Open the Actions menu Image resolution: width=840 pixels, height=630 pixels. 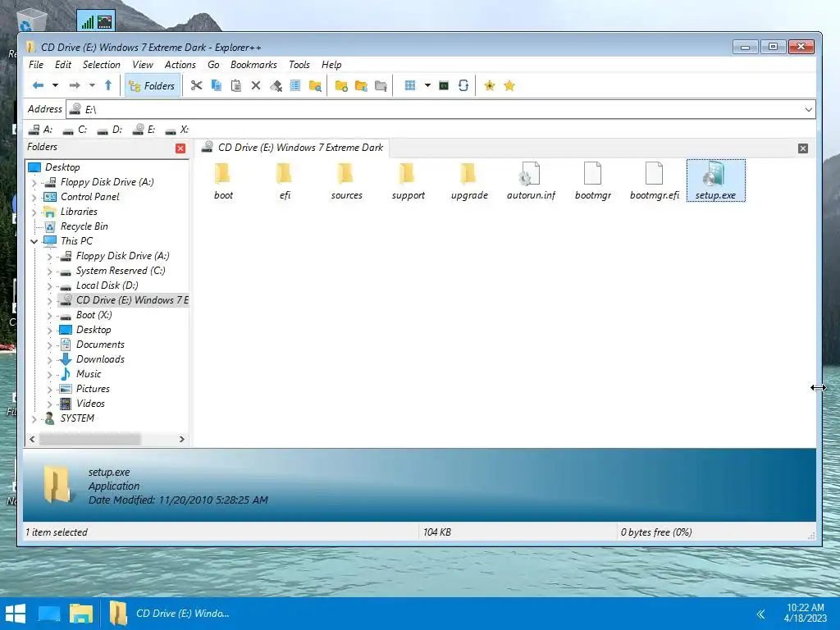point(180,64)
